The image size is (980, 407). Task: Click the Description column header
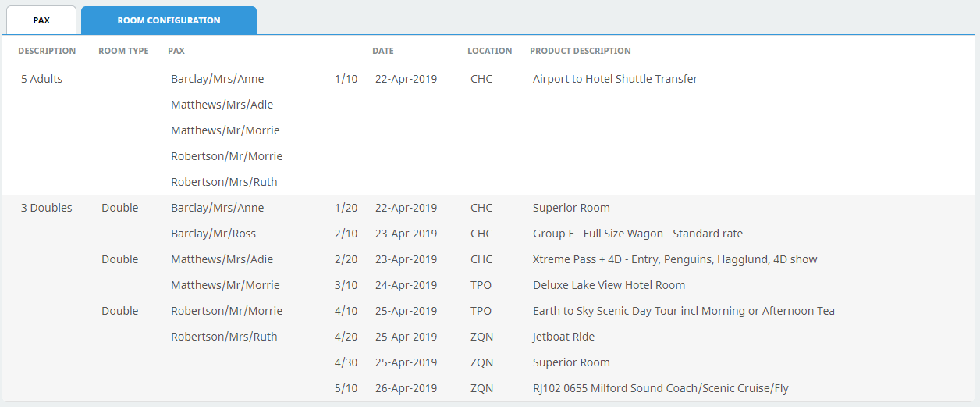coord(47,51)
